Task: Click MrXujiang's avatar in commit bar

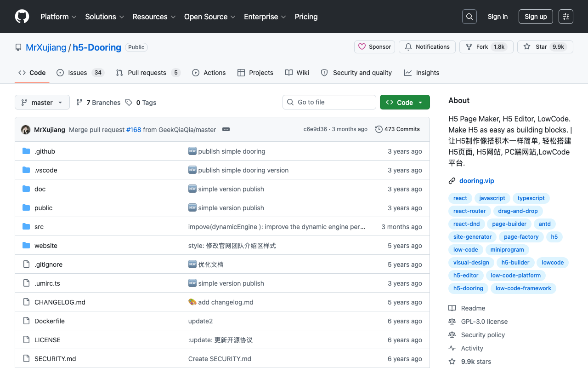Action: click(x=26, y=130)
